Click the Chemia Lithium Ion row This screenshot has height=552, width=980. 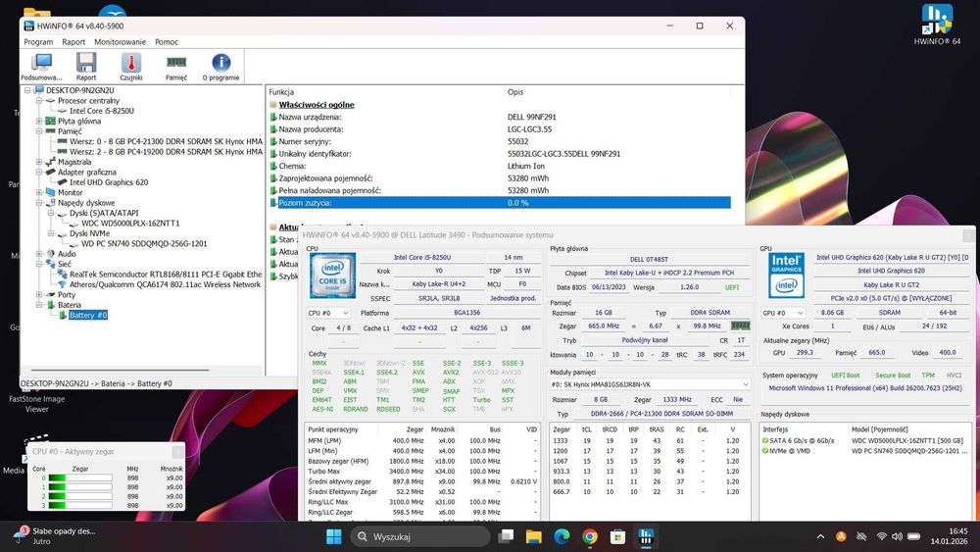pos(500,167)
